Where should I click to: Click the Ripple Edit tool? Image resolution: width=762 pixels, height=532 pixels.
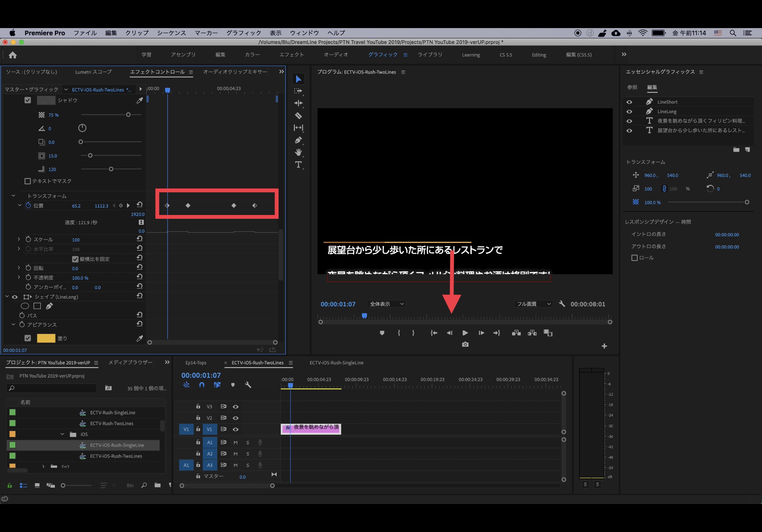coord(298,103)
